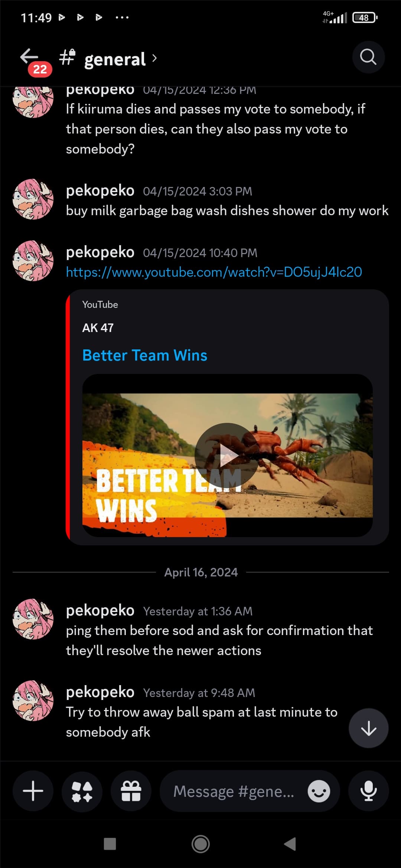Tap Android recent apps square button
The height and width of the screenshot is (868, 401).
[110, 844]
